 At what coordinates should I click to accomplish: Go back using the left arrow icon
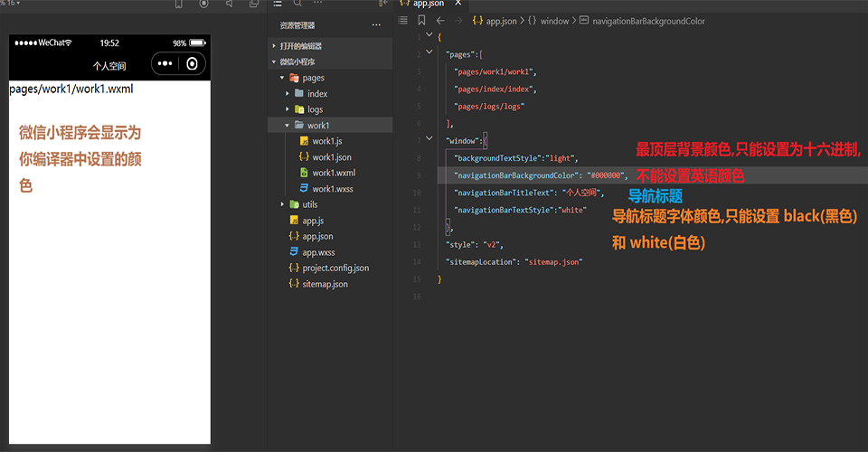tap(440, 21)
